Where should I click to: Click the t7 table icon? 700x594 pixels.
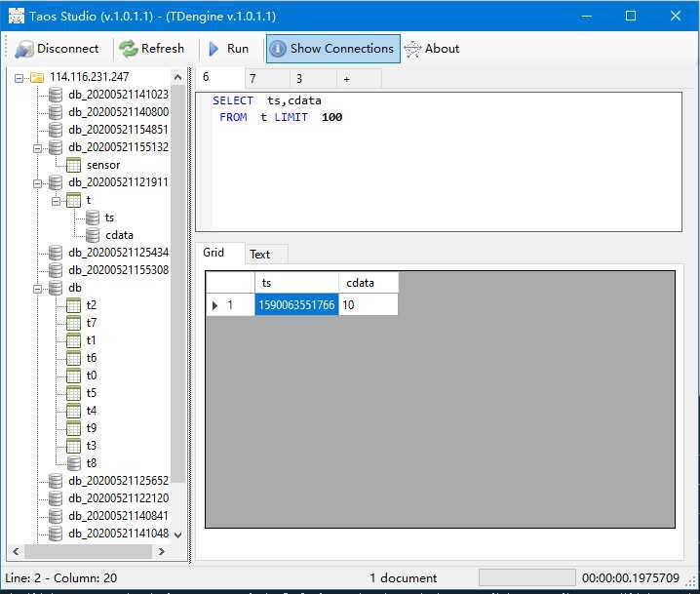[73, 323]
